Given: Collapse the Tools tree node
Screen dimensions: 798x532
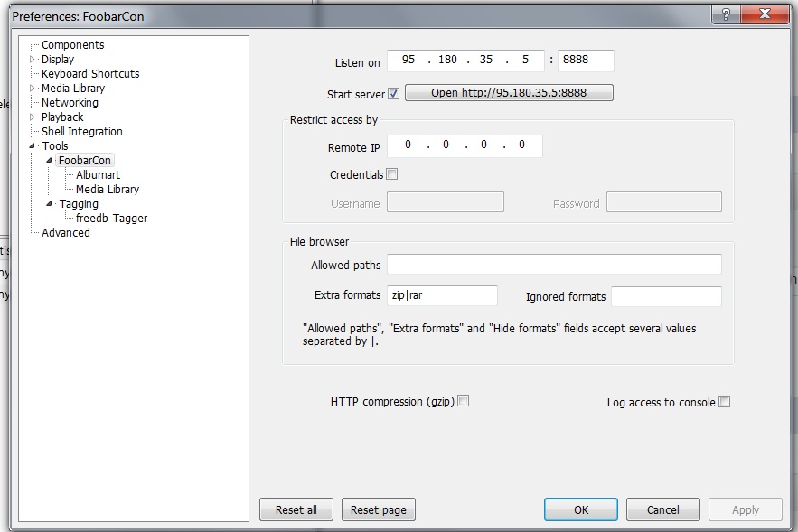Looking at the screenshot, I should point(32,146).
